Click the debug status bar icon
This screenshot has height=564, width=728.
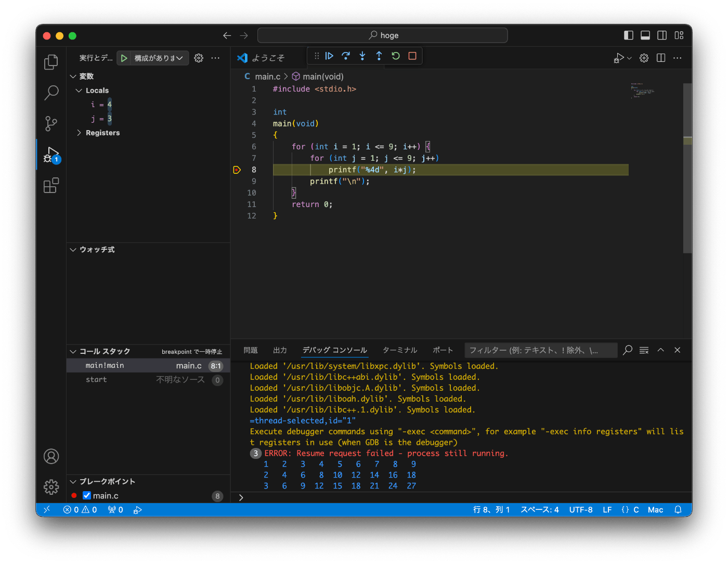coord(137,510)
